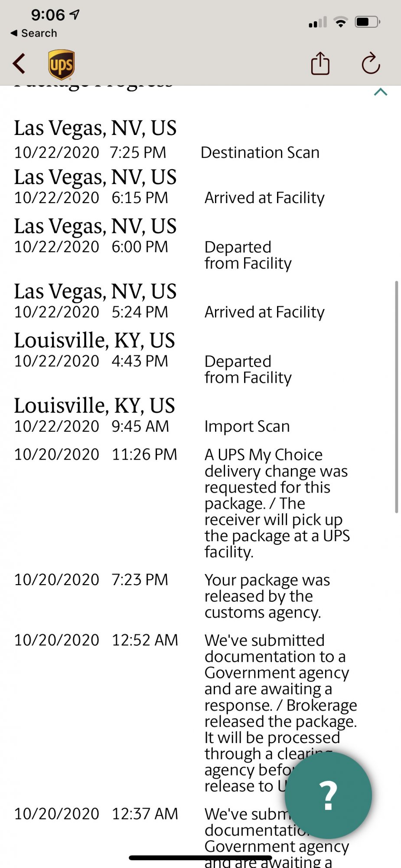Tap the cellular signal bars icon
Viewport: 401px width, 868px height.
coord(317,22)
